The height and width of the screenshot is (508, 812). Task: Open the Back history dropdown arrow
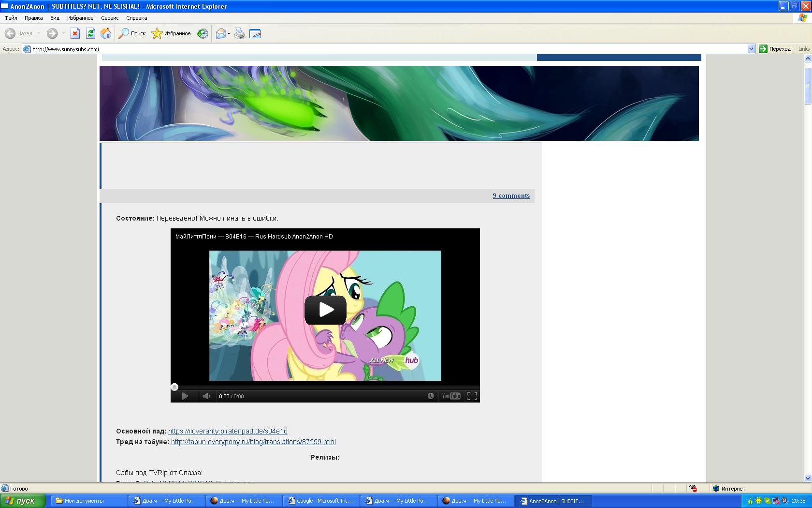coord(39,33)
